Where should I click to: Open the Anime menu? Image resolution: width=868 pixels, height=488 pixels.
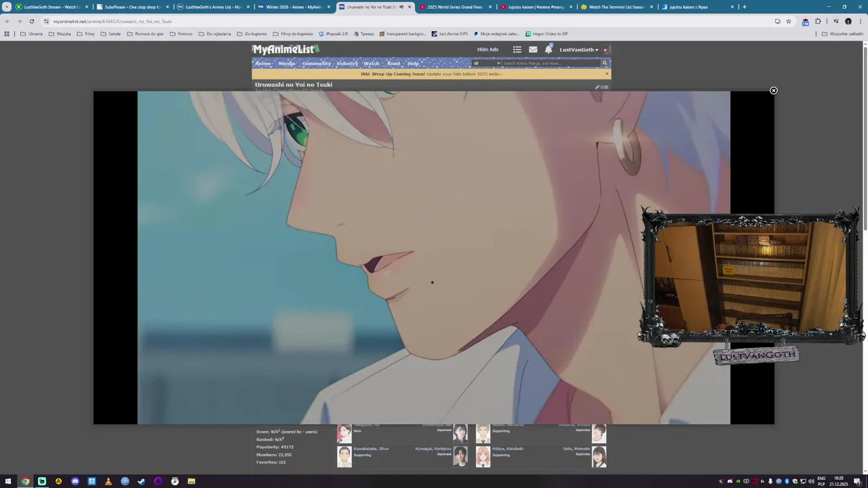click(x=263, y=63)
